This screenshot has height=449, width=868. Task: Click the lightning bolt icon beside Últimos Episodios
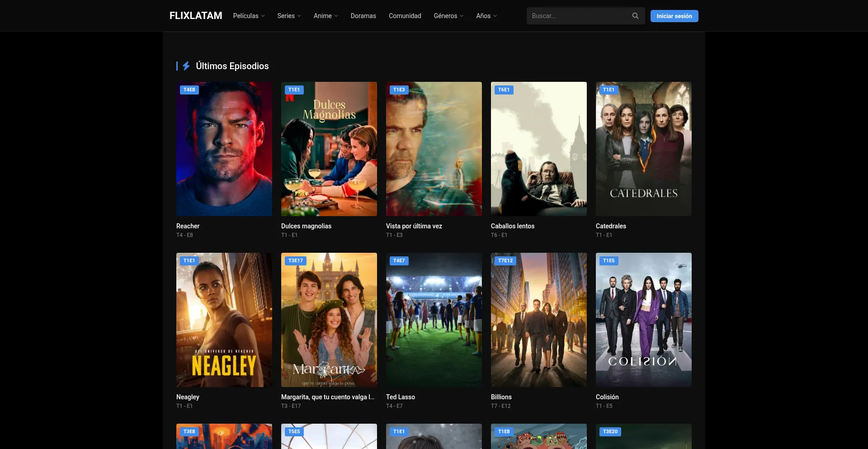tap(186, 66)
